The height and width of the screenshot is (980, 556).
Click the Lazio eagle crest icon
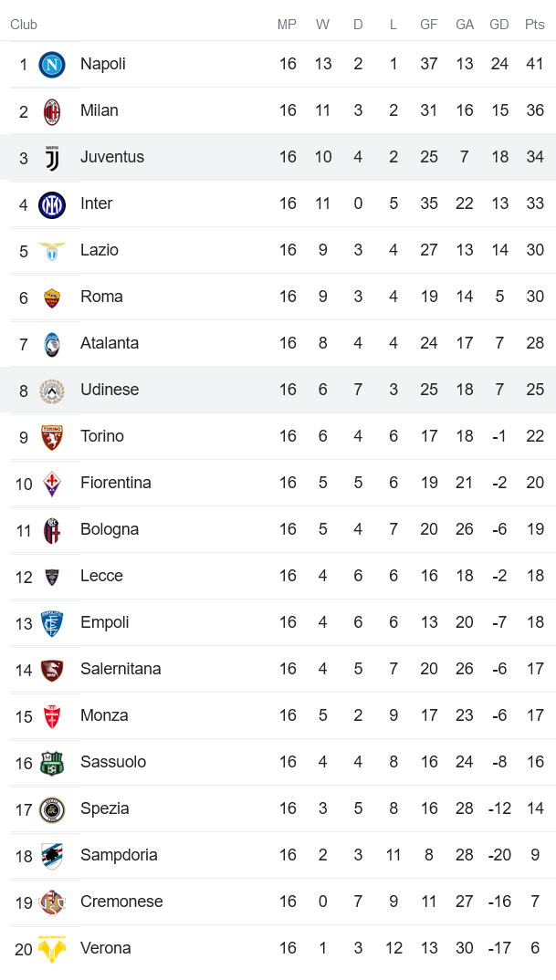tap(52, 251)
